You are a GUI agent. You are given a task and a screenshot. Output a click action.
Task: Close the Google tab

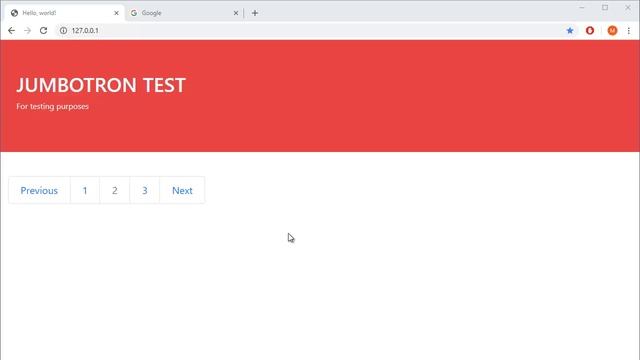pos(236,13)
